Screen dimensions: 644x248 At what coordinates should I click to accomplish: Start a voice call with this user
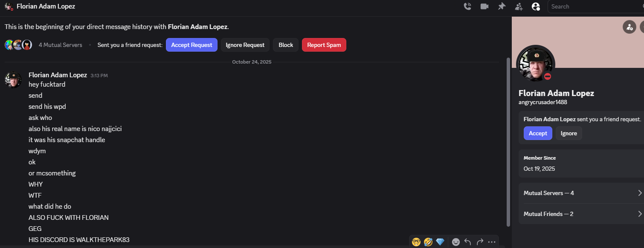click(x=467, y=6)
